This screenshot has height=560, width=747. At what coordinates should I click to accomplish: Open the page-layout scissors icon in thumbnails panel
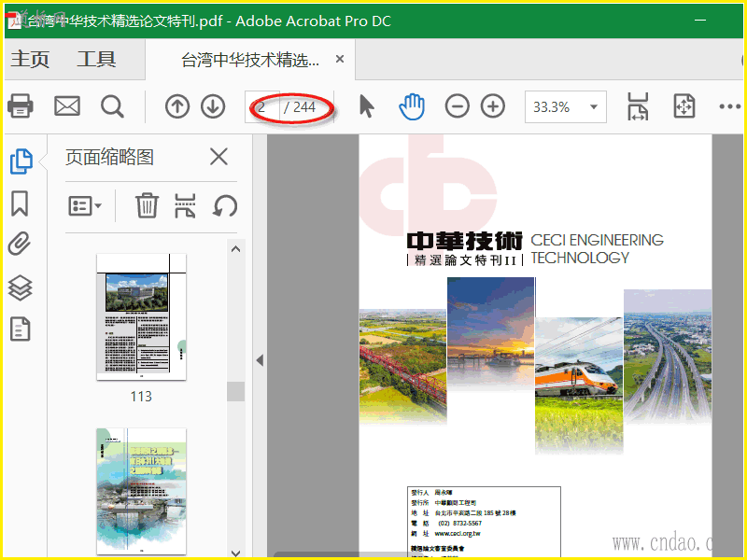(x=185, y=205)
